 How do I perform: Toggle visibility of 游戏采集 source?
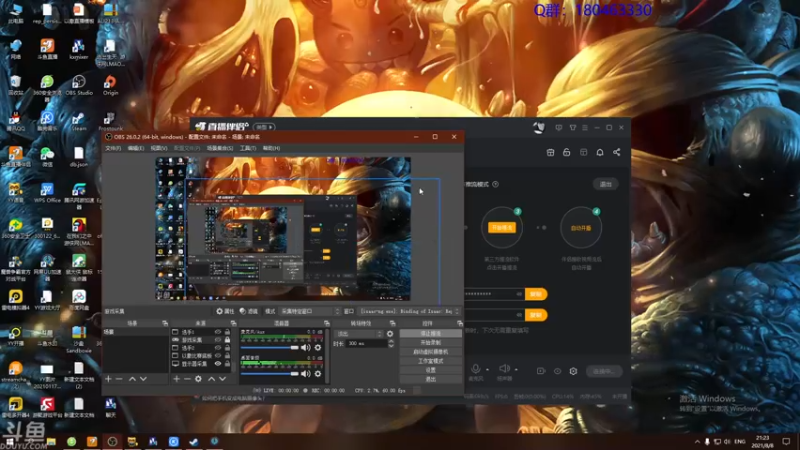coord(218,340)
